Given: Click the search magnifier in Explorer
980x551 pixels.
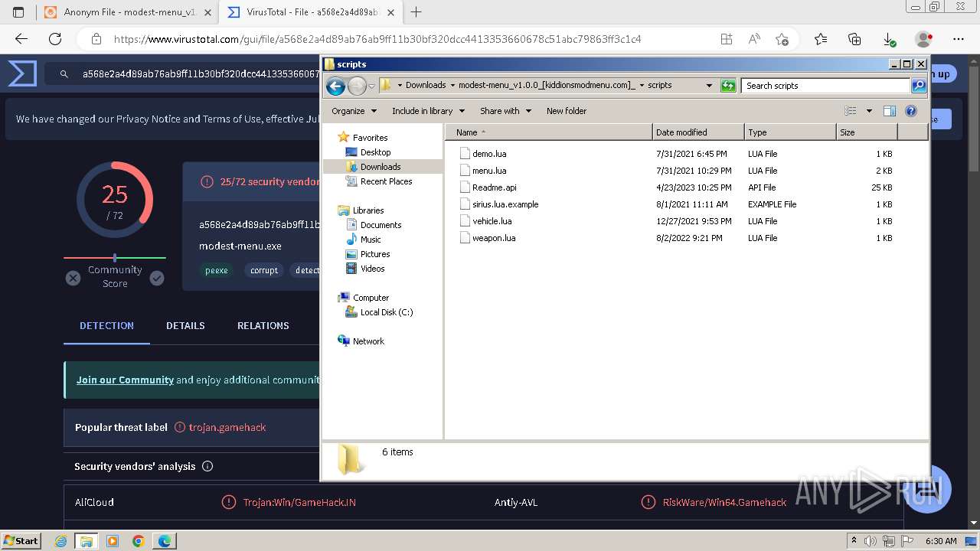Looking at the screenshot, I should point(919,86).
